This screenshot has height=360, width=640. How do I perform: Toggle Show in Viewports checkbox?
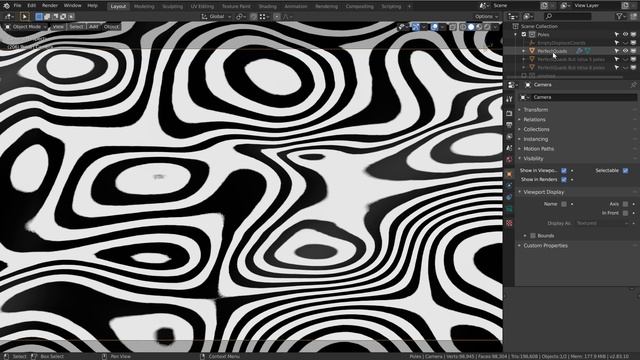click(x=564, y=170)
